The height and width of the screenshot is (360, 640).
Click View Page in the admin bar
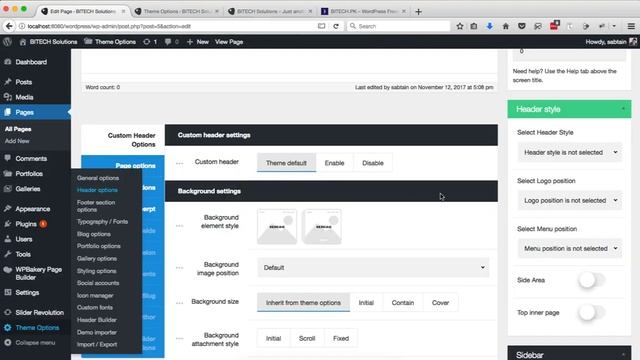click(x=229, y=42)
